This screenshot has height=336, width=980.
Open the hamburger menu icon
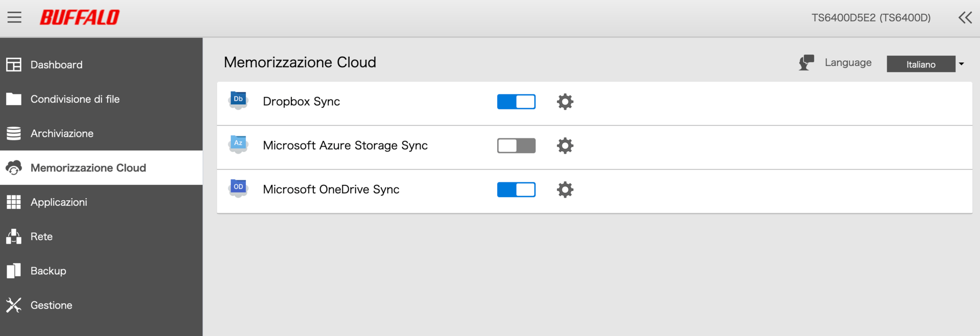[14, 17]
